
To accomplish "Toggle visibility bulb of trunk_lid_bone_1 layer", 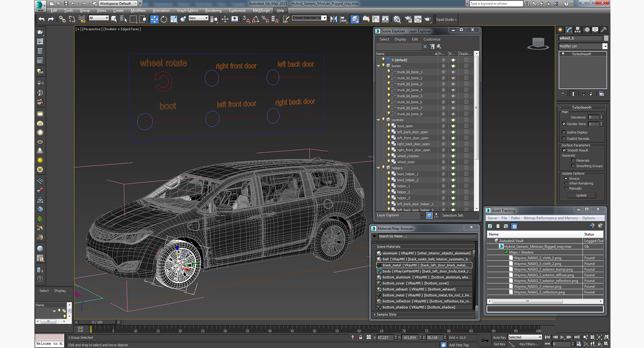I will click(x=389, y=72).
